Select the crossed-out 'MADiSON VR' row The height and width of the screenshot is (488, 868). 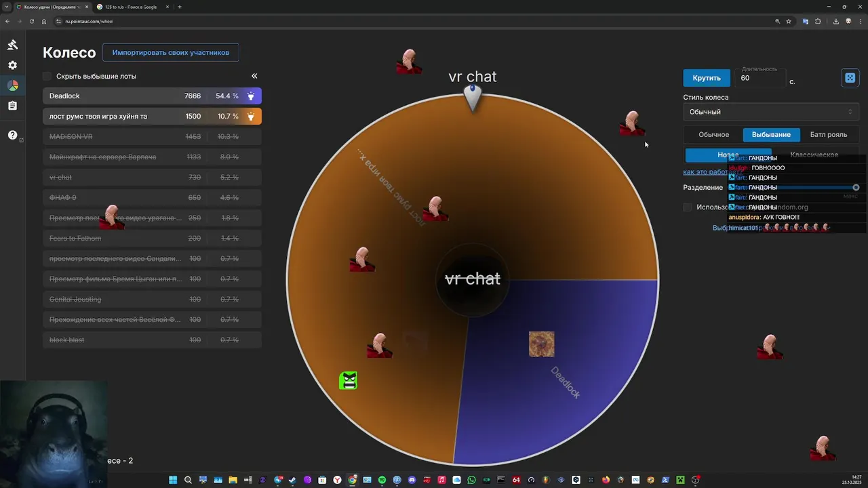(152, 137)
